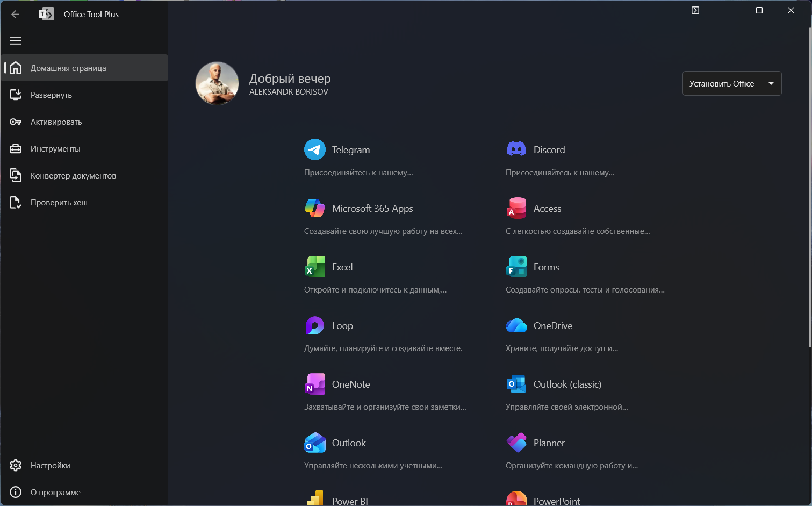
Task: Click the user profile avatar picture
Action: 217,83
